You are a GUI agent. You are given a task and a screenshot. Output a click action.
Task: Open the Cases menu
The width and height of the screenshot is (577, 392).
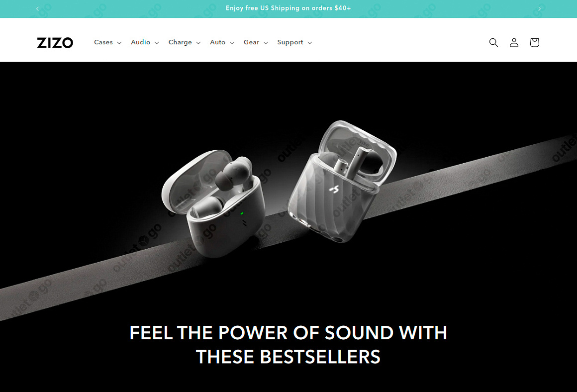(x=103, y=42)
